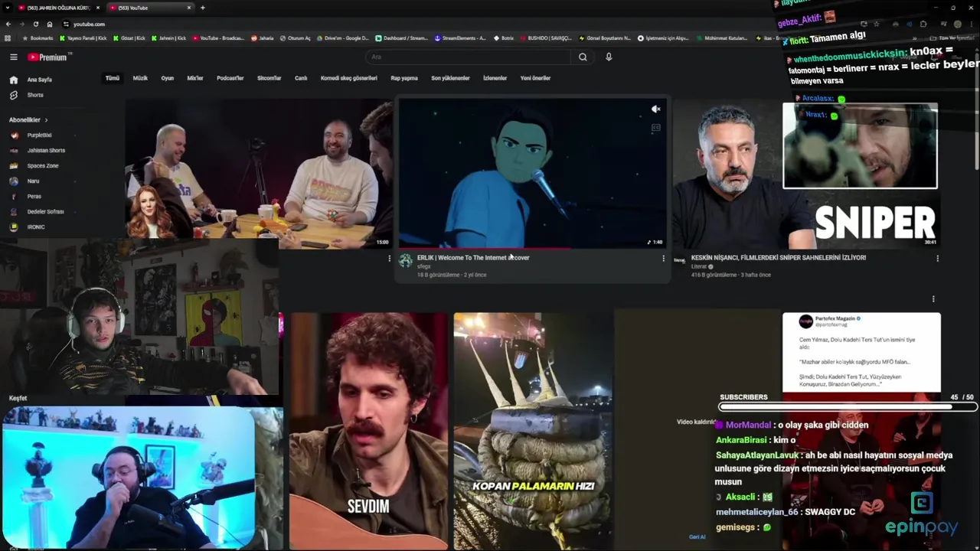Select the Son yüklenenler filter chip
980x551 pixels.
(450, 78)
